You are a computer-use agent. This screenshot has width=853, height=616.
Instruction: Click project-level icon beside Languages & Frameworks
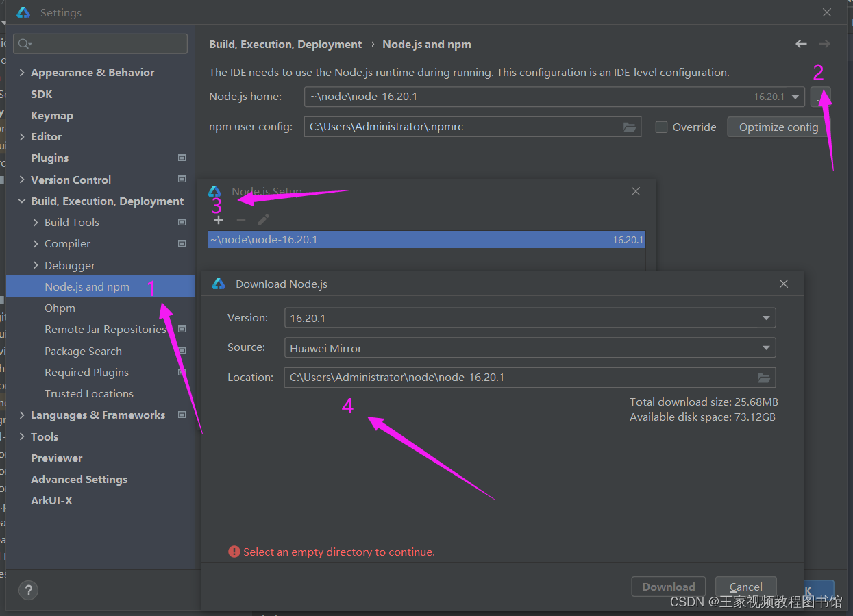pos(182,415)
